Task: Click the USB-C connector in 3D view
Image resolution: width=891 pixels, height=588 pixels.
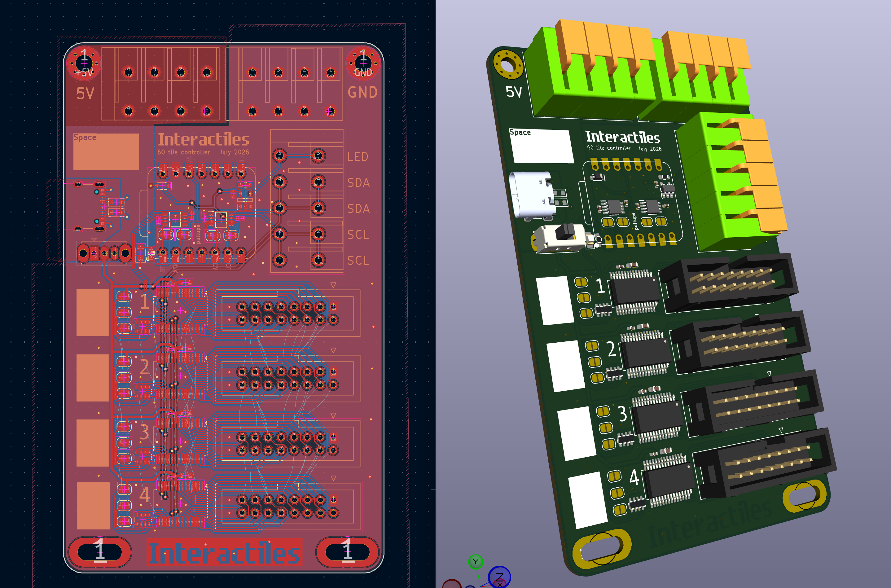Action: coord(533,195)
